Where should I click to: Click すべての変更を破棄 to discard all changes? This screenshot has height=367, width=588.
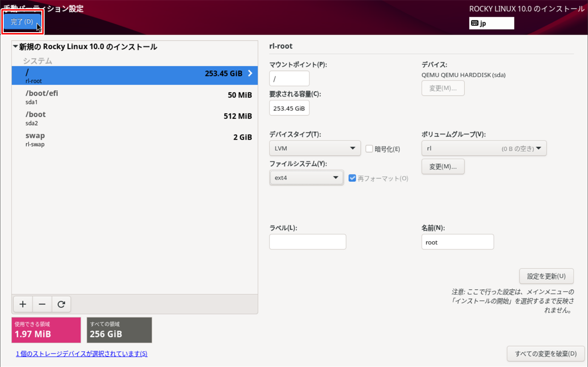point(546,354)
